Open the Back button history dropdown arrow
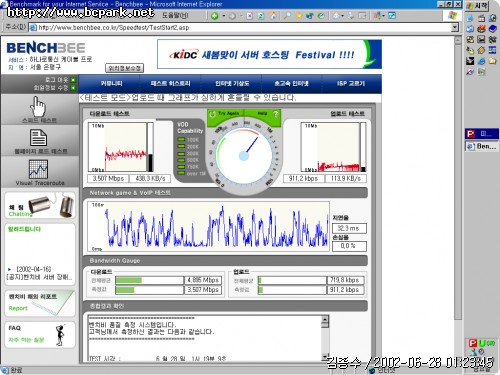Viewport: 500px width, 375px height. point(224,16)
